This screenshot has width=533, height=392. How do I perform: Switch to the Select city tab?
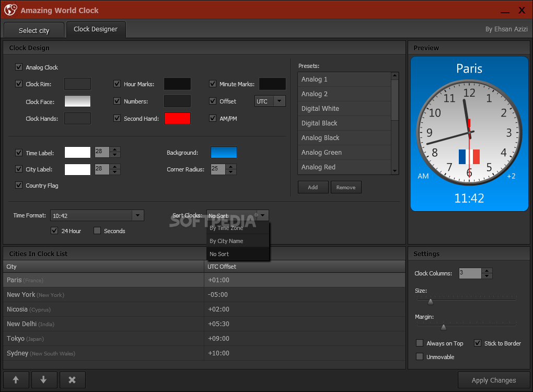pos(34,31)
